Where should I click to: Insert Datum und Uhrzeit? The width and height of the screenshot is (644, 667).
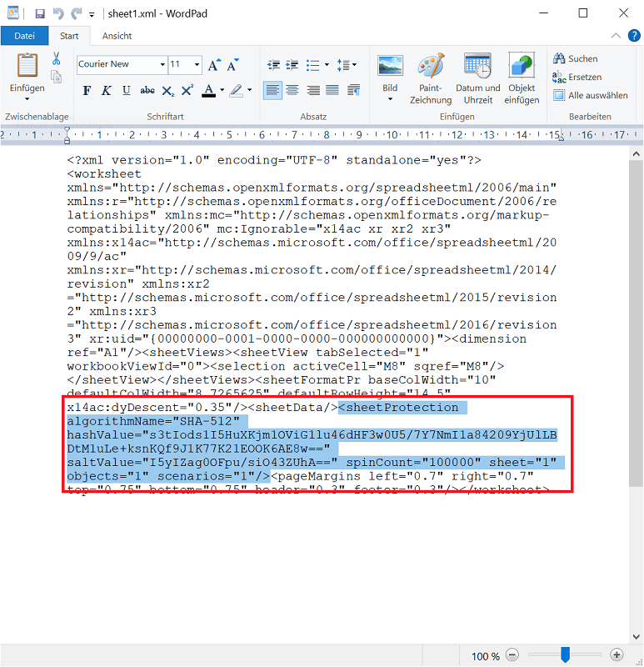pos(477,78)
